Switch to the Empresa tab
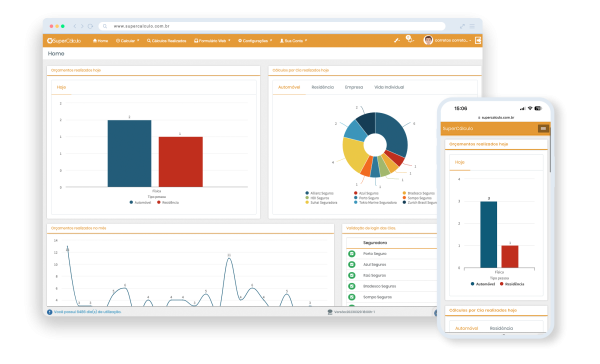The image size is (600, 364). pos(354,87)
